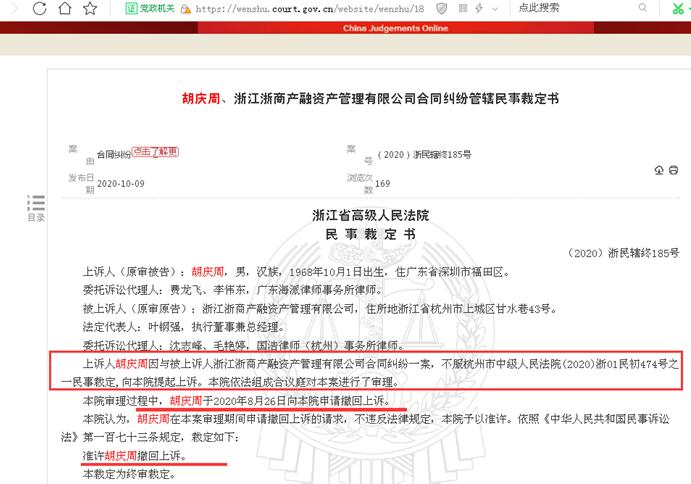Click the paragraph beginning 上诉人胡庆周因与被上诉人
Screen dimensions: 691x484
click(x=369, y=373)
